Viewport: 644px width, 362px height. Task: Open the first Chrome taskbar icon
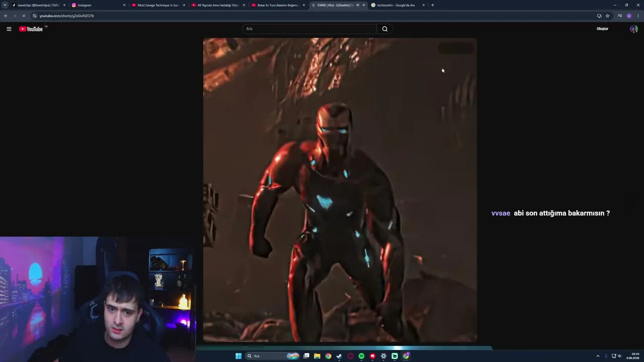click(328, 356)
